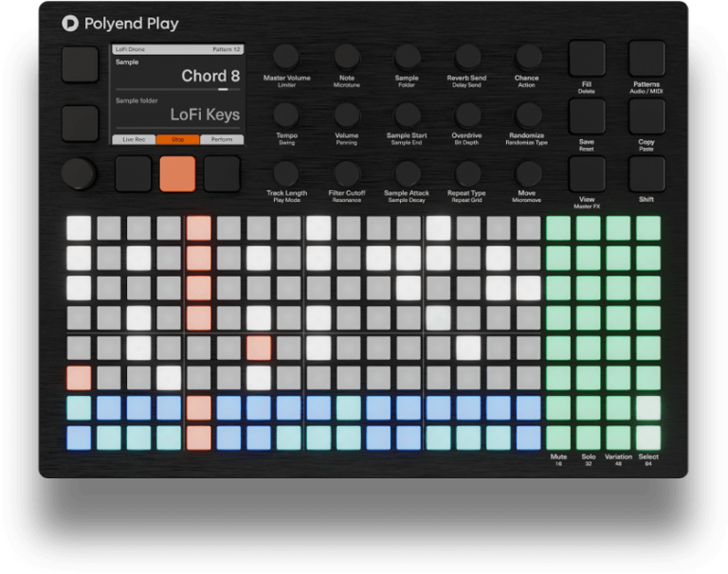Viewport: 728px width, 574px height.
Task: Click the Pattern 12 label on screen
Action: pos(227,49)
